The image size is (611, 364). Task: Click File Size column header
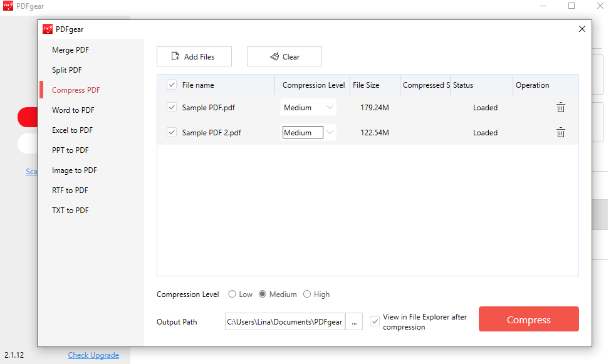pyautogui.click(x=366, y=85)
